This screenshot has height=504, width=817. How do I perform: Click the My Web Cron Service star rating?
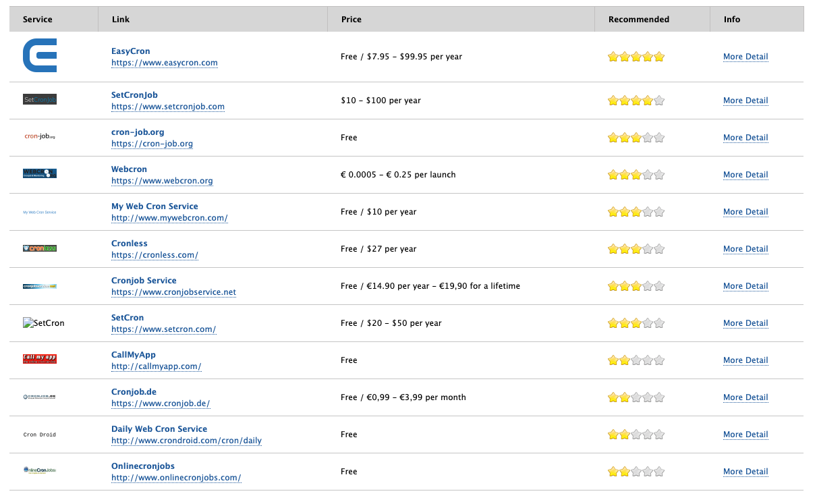[636, 212]
